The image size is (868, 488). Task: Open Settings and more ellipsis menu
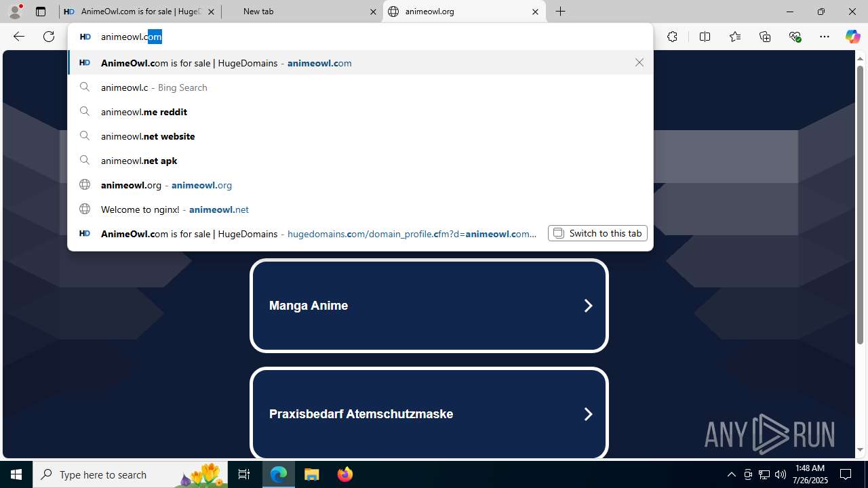tap(825, 37)
